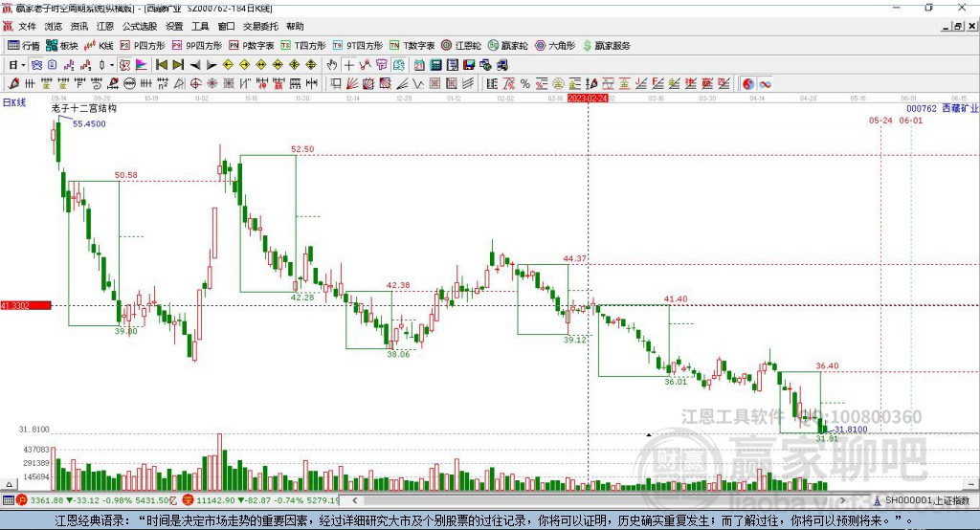Click the 板块 toolbar button
Image resolution: width=980 pixels, height=530 pixels.
62,46
